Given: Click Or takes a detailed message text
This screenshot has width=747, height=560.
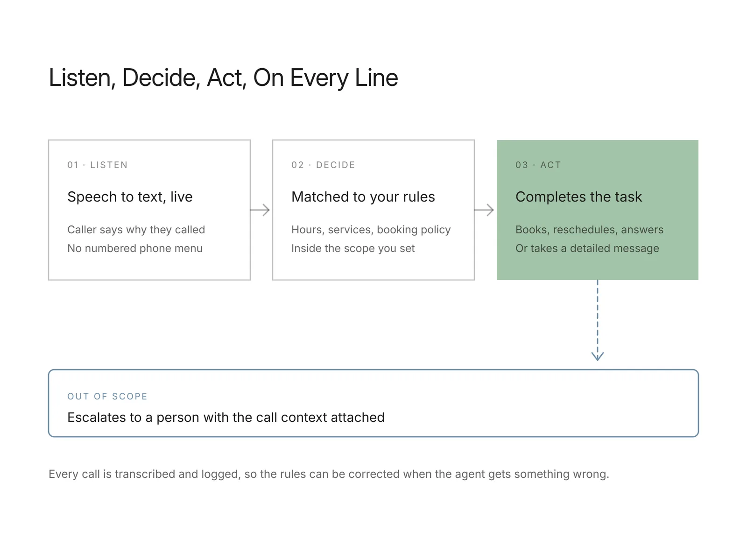Looking at the screenshot, I should click(587, 248).
